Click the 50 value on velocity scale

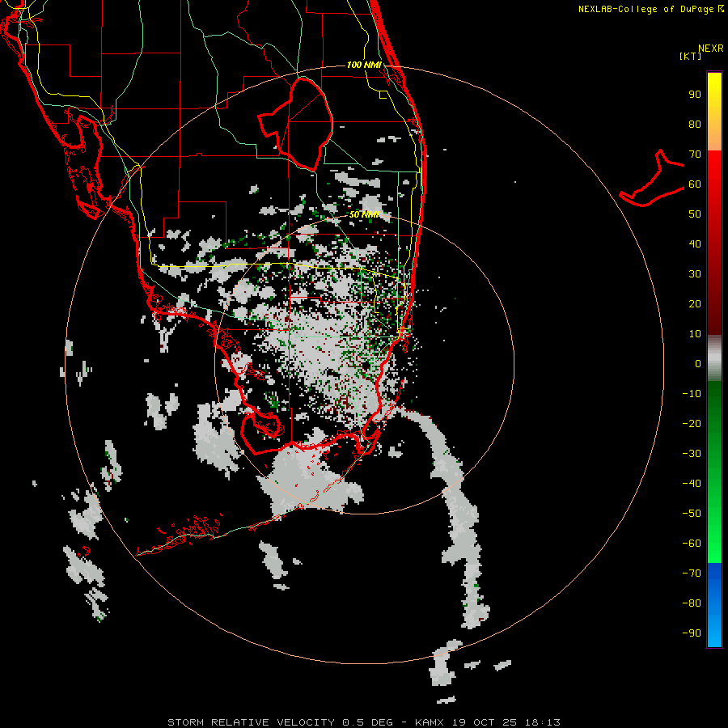[695, 214]
